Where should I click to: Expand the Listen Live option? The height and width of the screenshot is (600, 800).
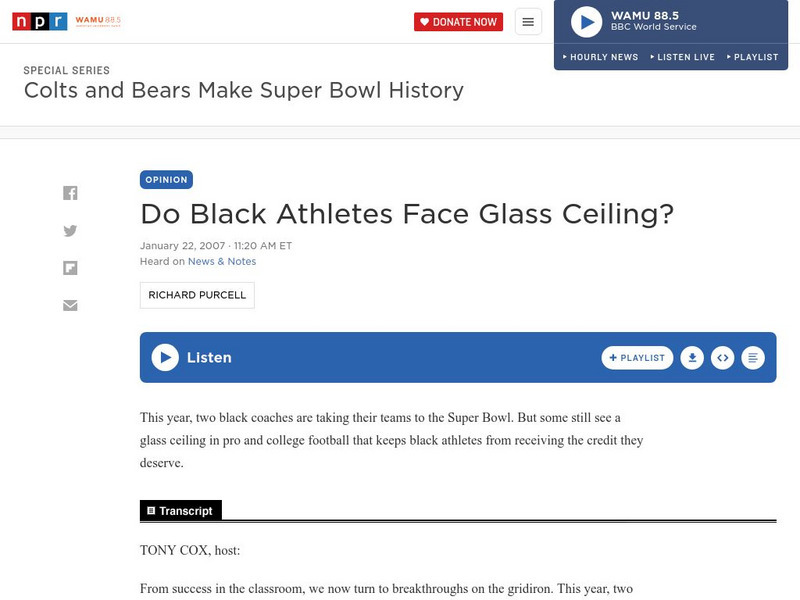(x=683, y=57)
